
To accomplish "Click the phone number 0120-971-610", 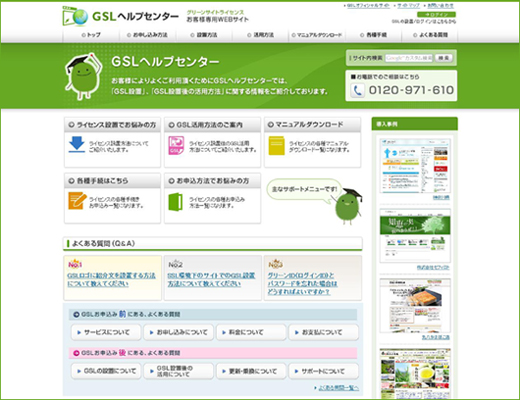I will pyautogui.click(x=411, y=90).
